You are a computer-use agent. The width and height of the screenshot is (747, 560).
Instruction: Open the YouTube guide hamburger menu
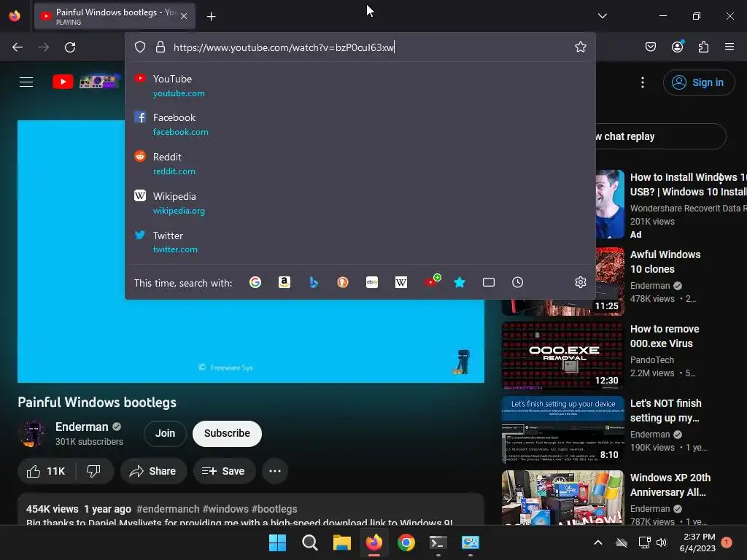(26, 82)
